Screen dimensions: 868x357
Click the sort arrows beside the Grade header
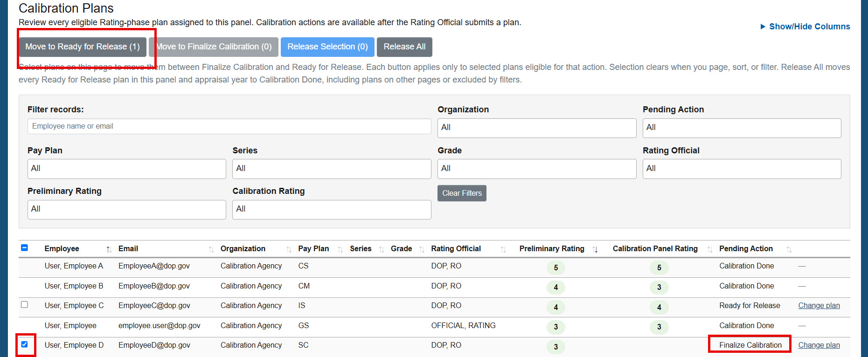click(x=422, y=249)
